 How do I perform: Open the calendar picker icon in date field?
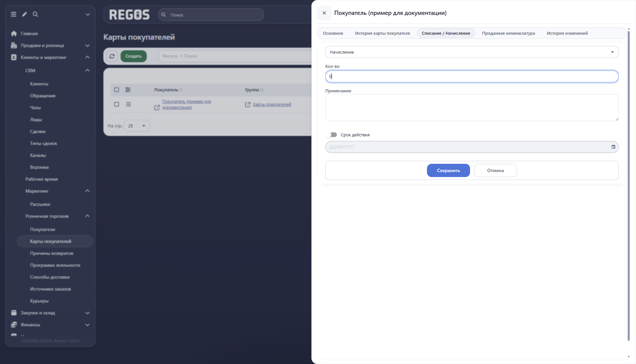pos(613,147)
